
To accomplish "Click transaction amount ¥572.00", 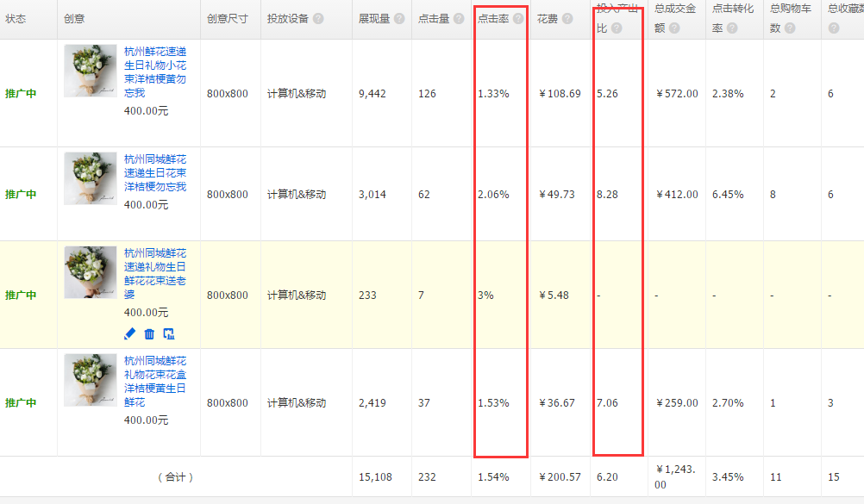I will [677, 94].
